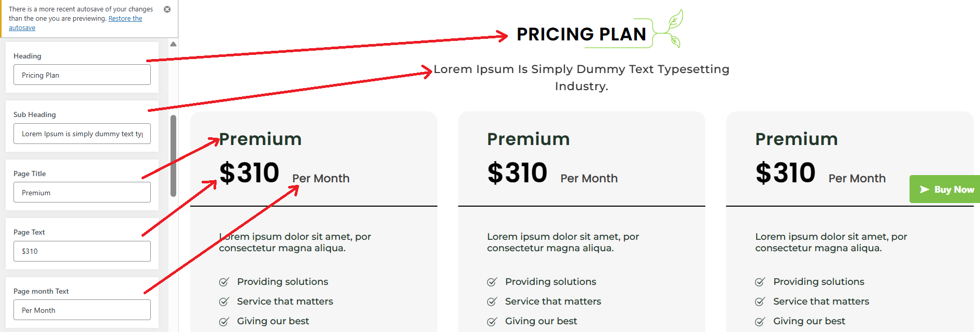
Task: Dismiss the autosave notice with the X icon
Action: [x=167, y=9]
